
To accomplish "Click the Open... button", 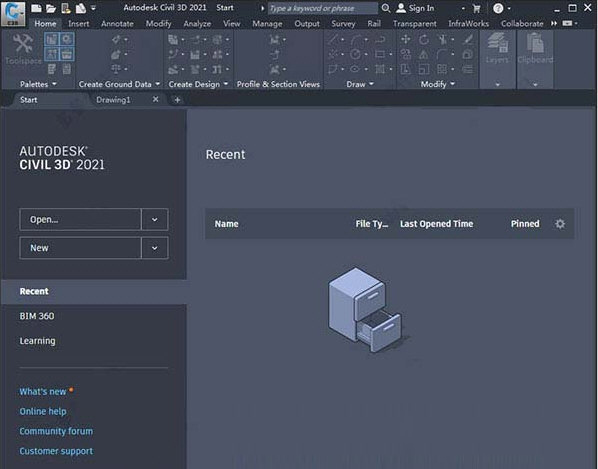I will click(x=80, y=220).
